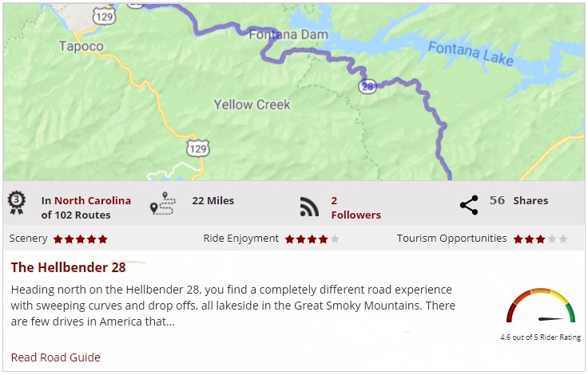The height and width of the screenshot is (375, 588).
Task: Click the Ride Enjoyment star rating
Action: click(312, 239)
